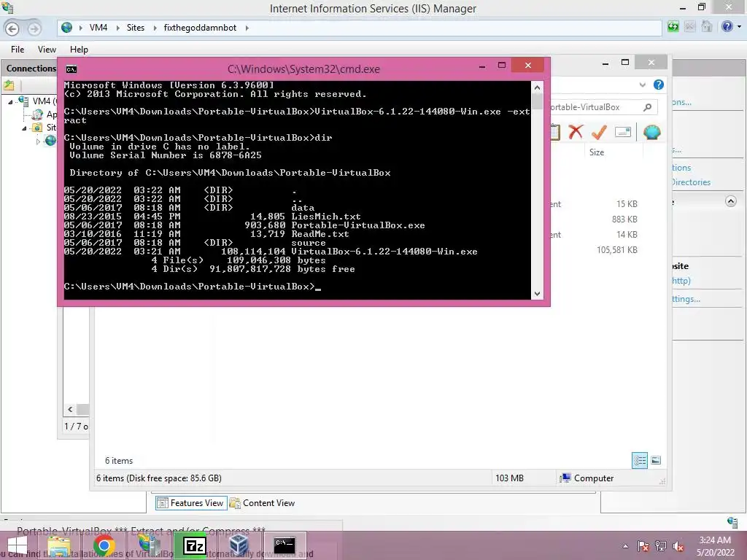This screenshot has width=747, height=560.
Task: Open Command Prompt taskbar button
Action: click(284, 545)
